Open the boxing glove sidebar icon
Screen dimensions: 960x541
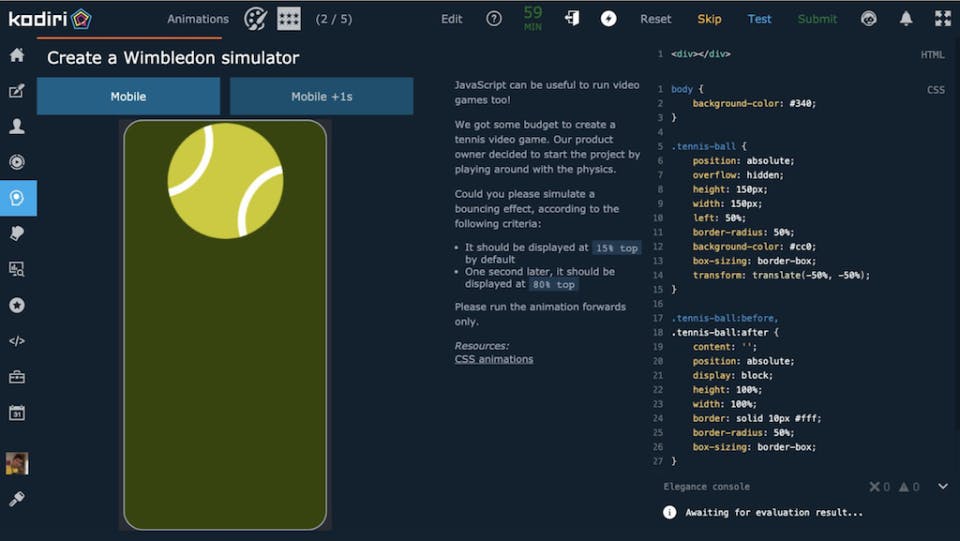point(17,233)
